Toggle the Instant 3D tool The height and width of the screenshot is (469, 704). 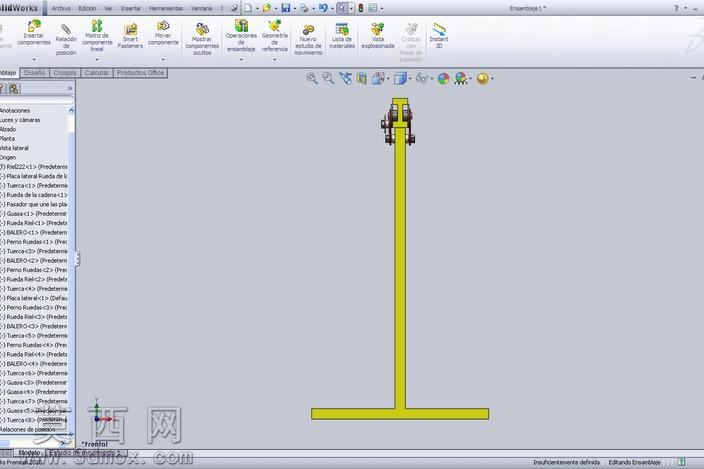tap(439, 36)
